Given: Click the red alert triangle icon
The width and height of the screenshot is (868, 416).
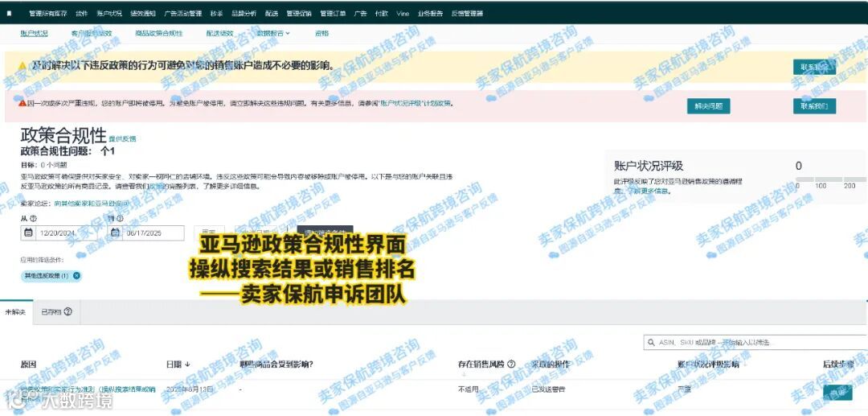Looking at the screenshot, I should click(23, 103).
